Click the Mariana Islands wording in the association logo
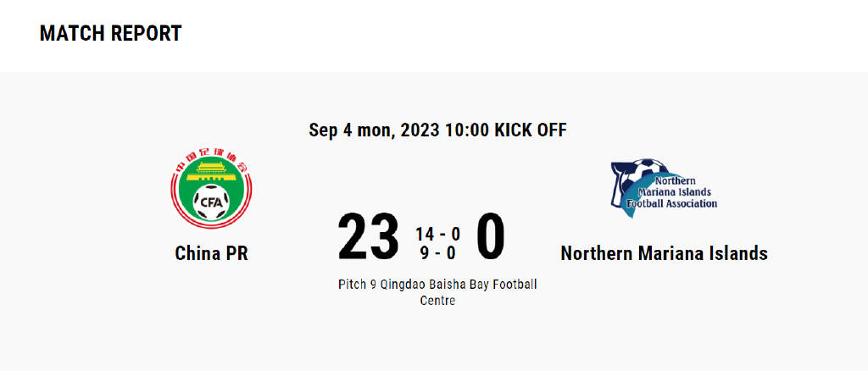This screenshot has height=371, width=868. 674,192
